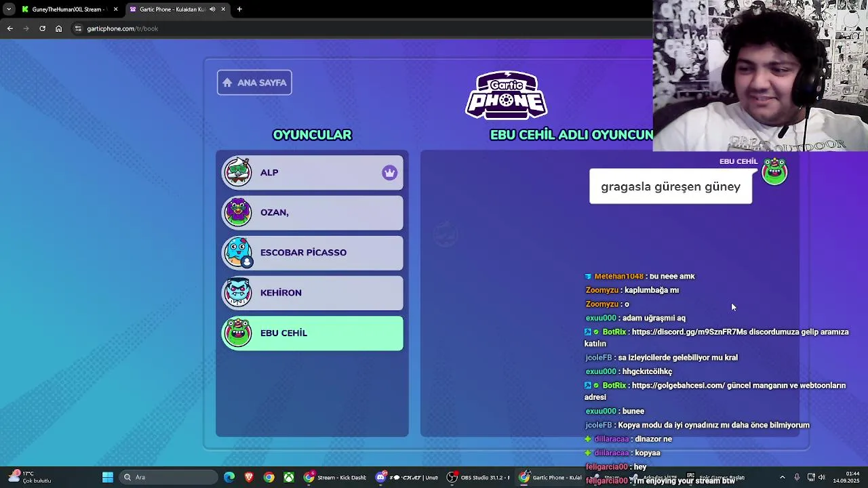This screenshot has height=488, width=868.
Task: Open OBS Studio from taskbar
Action: tap(478, 477)
